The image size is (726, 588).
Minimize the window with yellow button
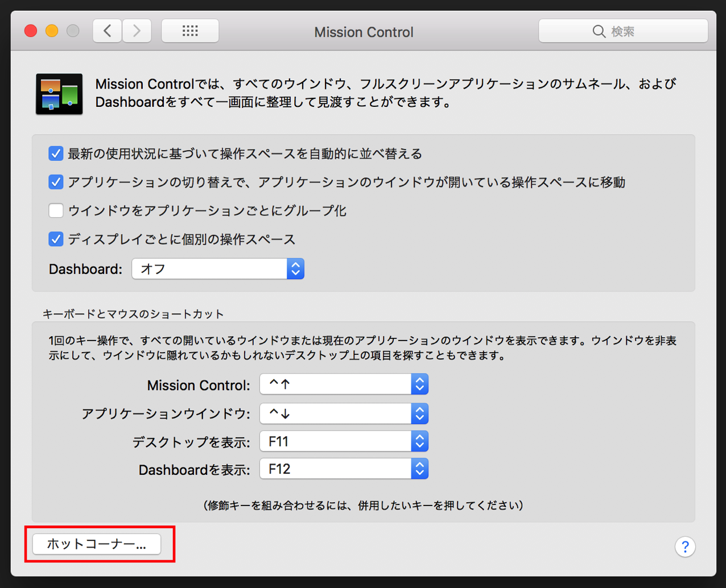click(x=52, y=31)
